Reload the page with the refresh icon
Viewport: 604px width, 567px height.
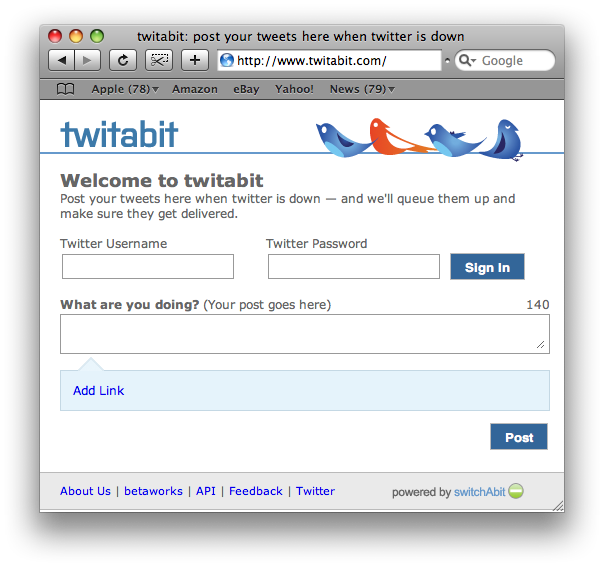[123, 60]
